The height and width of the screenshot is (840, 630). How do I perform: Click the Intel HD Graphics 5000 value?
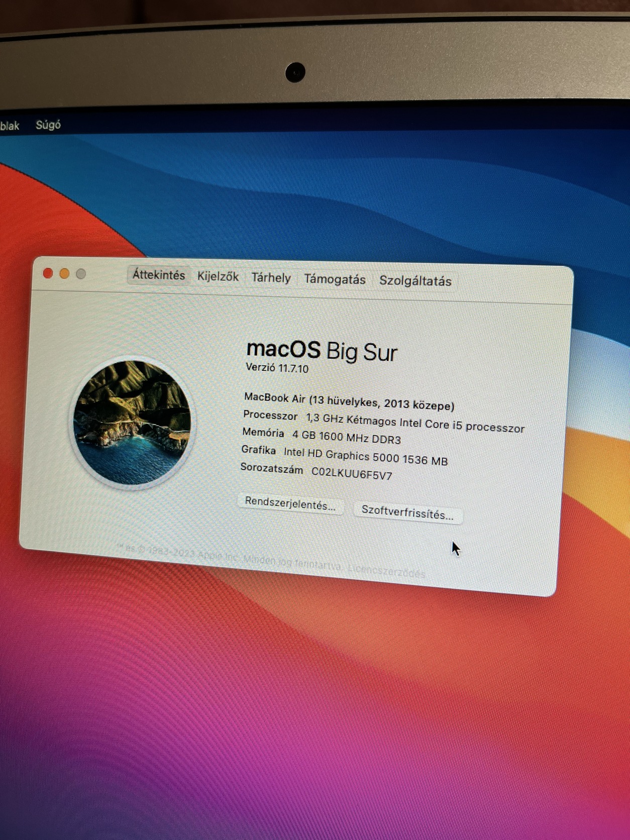pyautogui.click(x=366, y=456)
